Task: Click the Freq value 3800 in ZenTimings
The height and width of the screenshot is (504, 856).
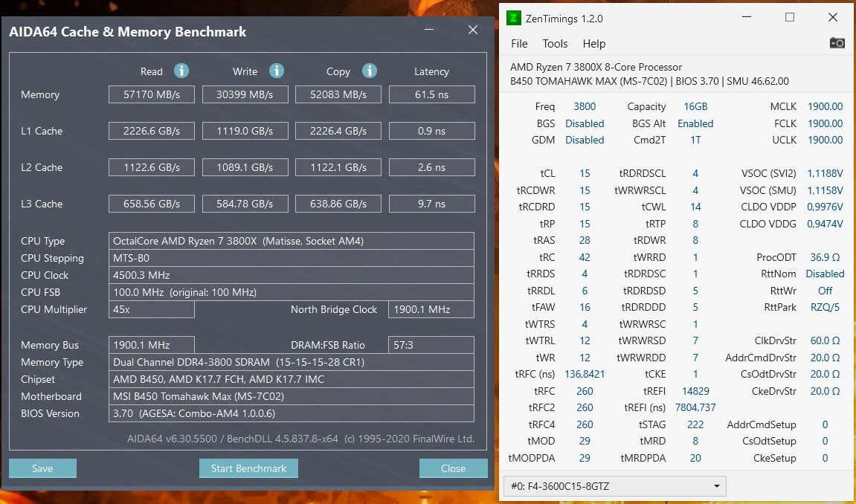Action: pos(585,106)
